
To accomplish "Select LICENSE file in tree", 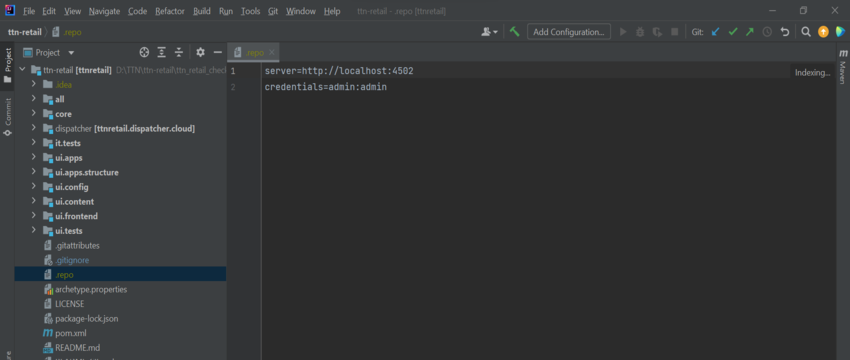I will (x=69, y=304).
